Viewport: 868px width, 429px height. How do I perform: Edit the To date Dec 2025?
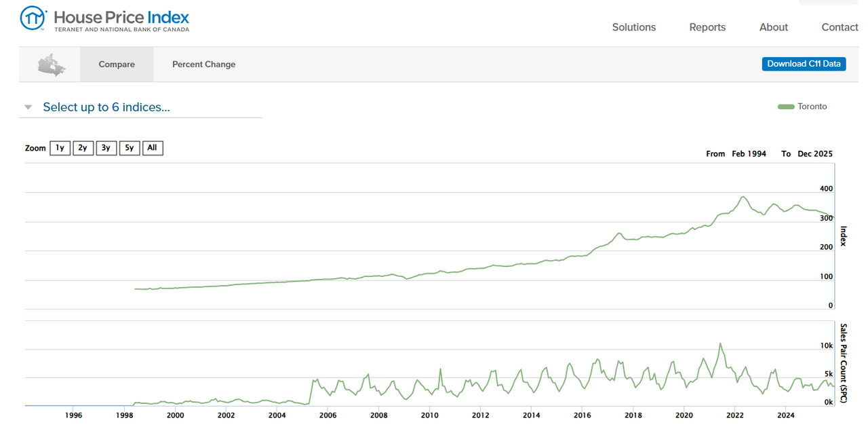tap(814, 154)
